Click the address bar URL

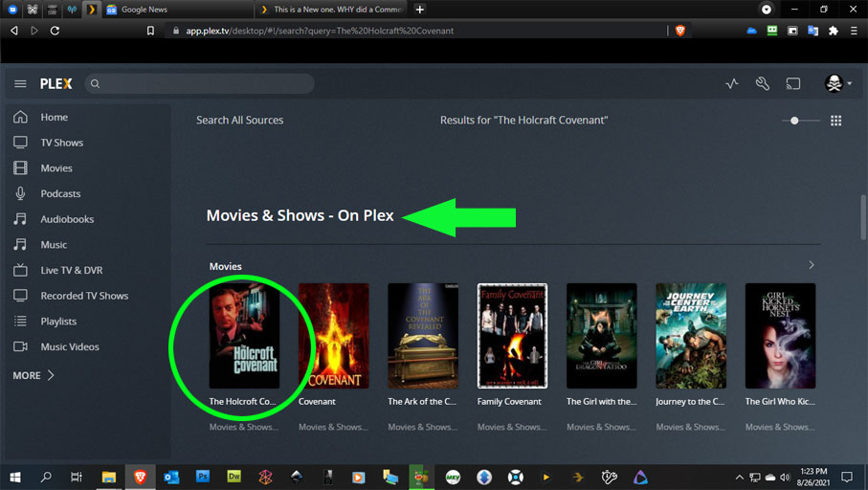click(x=320, y=31)
